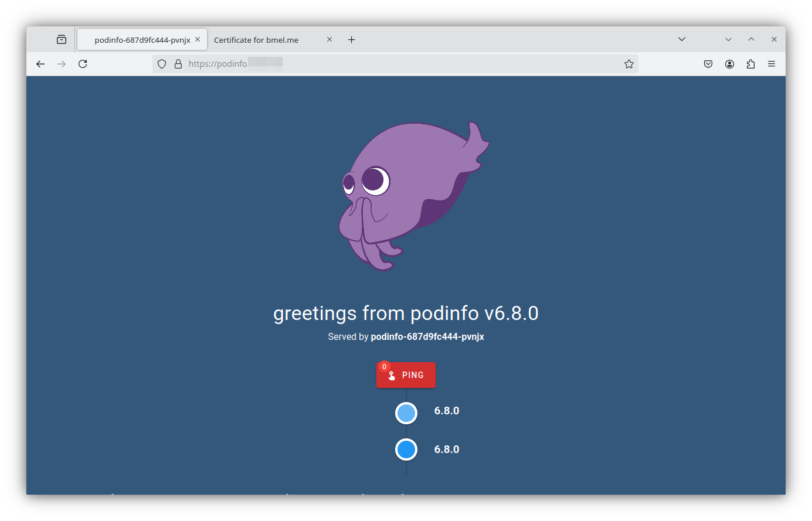Open Firefox View recent browsing icon

pyautogui.click(x=62, y=40)
